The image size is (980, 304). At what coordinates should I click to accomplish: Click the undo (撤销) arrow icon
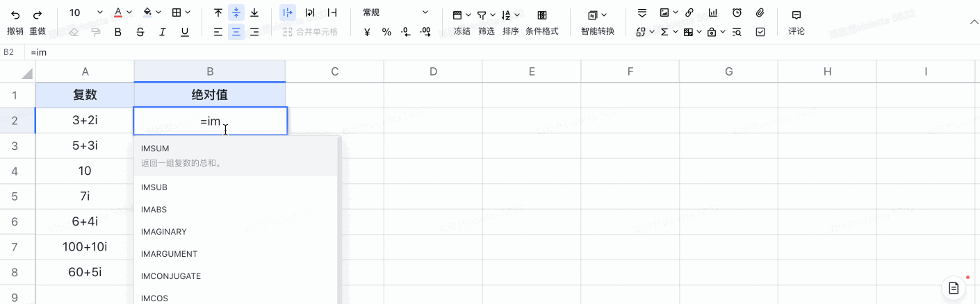point(15,14)
